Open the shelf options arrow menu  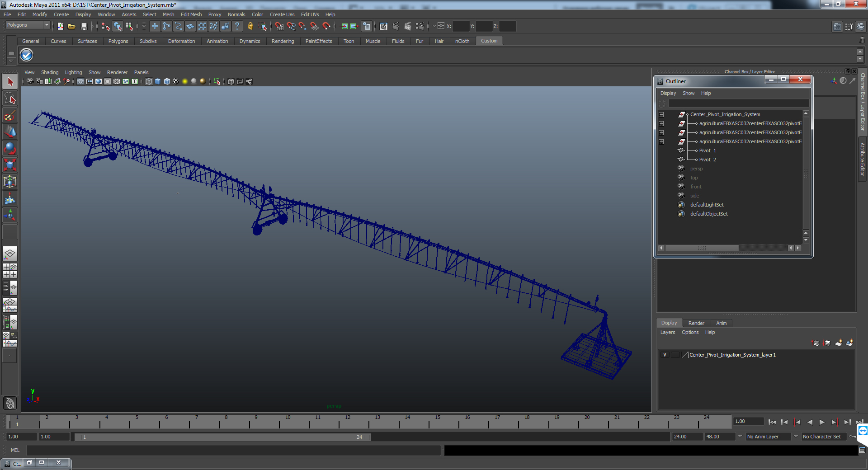11,60
